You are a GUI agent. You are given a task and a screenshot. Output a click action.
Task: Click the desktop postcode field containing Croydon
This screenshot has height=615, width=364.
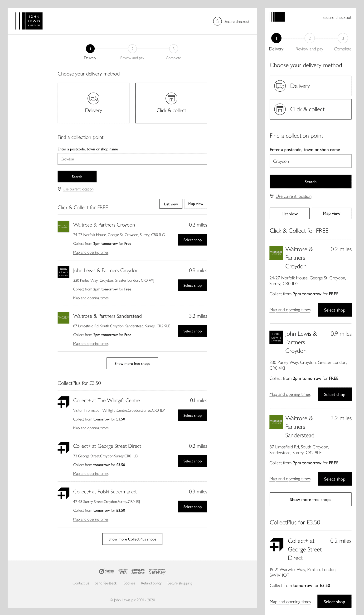click(x=132, y=159)
